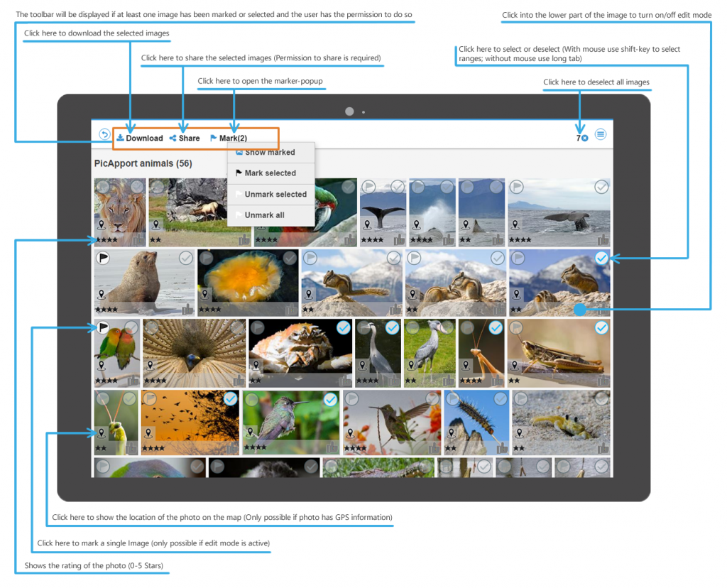Image resolution: width=727 pixels, height=588 pixels.
Task: Toggle the flag marker on seal photo
Action: [104, 258]
